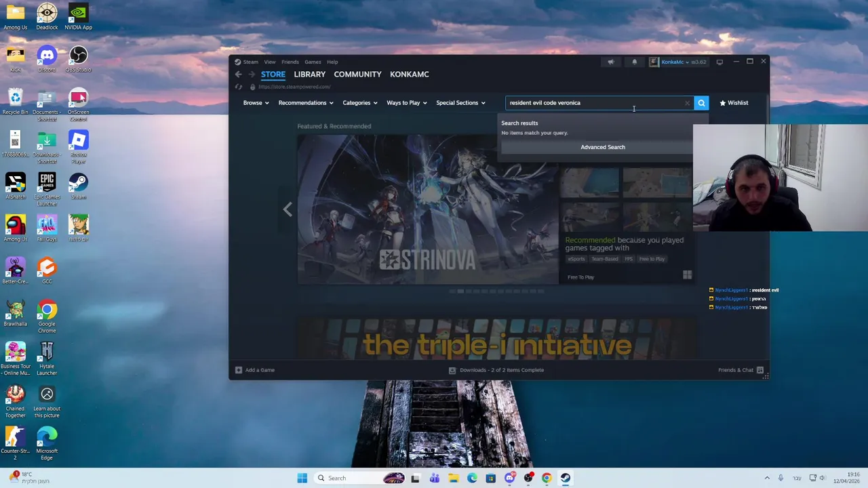Open Hytale Launcher desktop icon

tap(47, 359)
